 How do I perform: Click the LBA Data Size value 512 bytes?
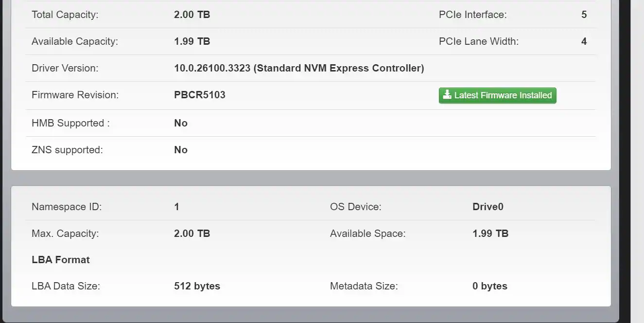pyautogui.click(x=197, y=286)
